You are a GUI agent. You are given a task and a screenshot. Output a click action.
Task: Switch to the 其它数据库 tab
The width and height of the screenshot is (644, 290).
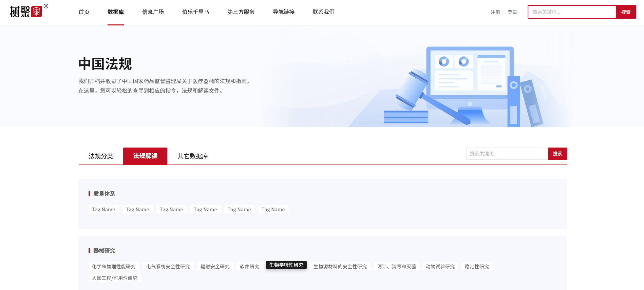pyautogui.click(x=193, y=156)
